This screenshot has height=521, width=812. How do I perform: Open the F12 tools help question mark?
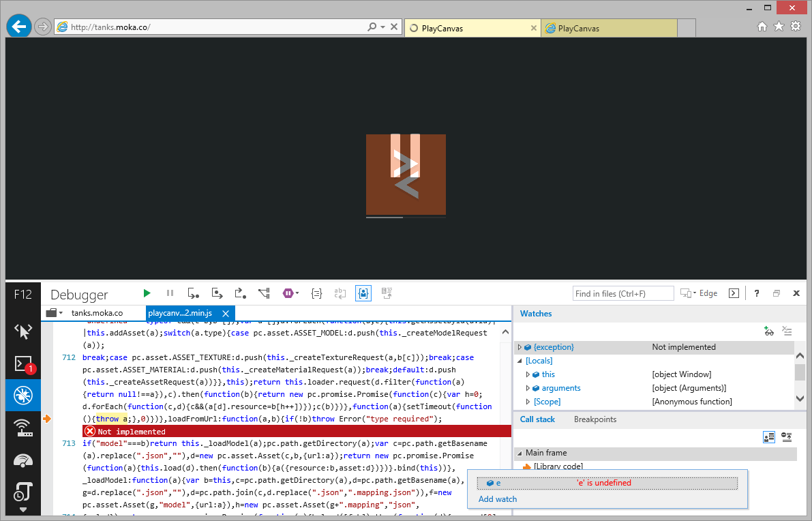pyautogui.click(x=757, y=294)
